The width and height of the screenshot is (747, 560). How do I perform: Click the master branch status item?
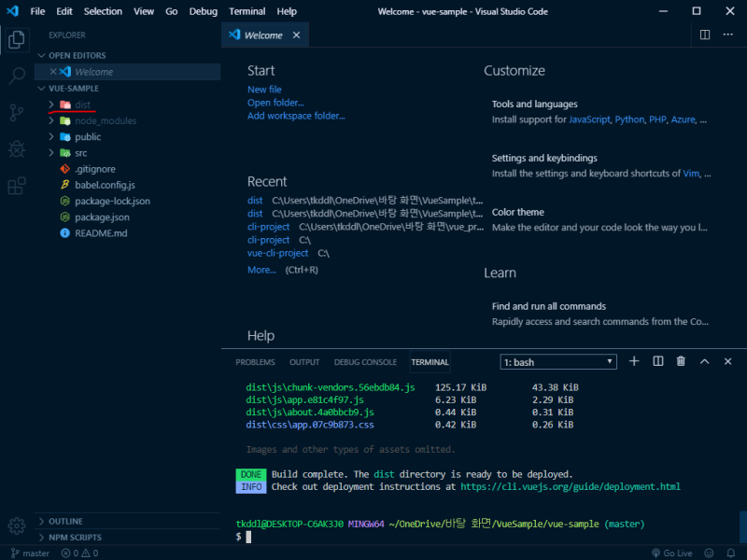[30, 553]
